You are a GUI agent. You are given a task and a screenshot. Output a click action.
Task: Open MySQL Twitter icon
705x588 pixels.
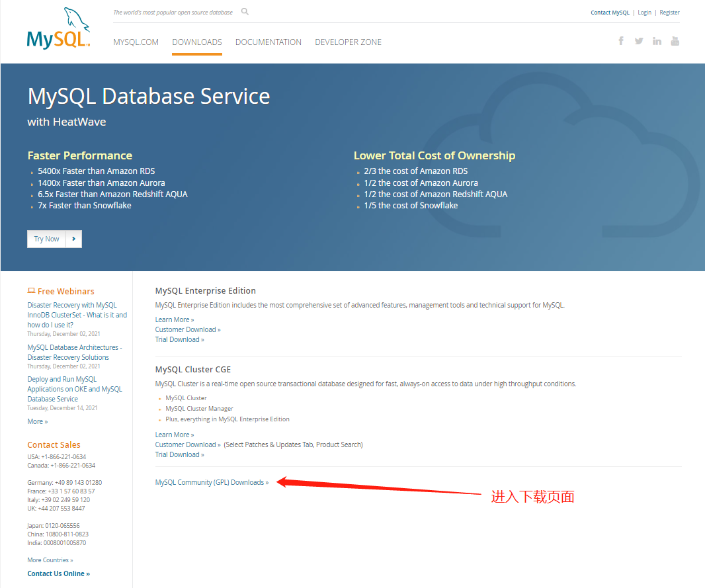(638, 42)
